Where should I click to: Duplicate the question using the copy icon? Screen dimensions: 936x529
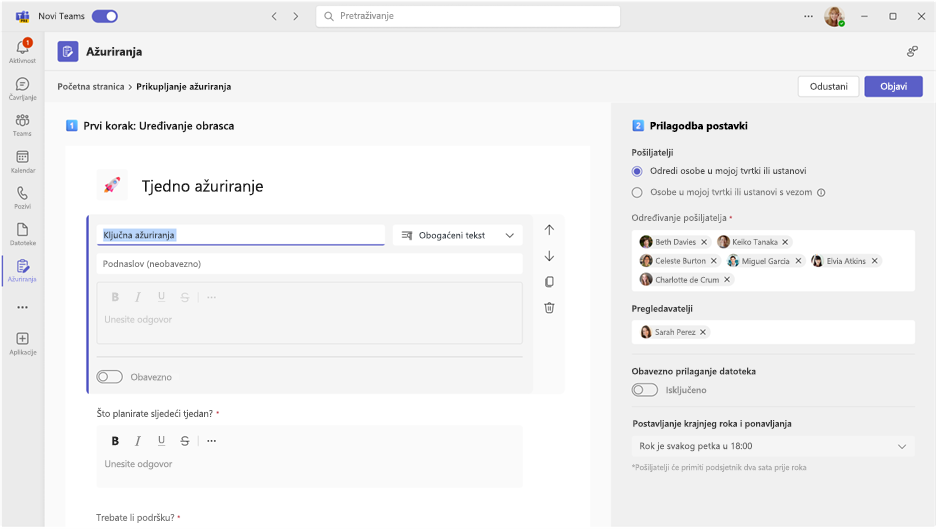pos(549,282)
